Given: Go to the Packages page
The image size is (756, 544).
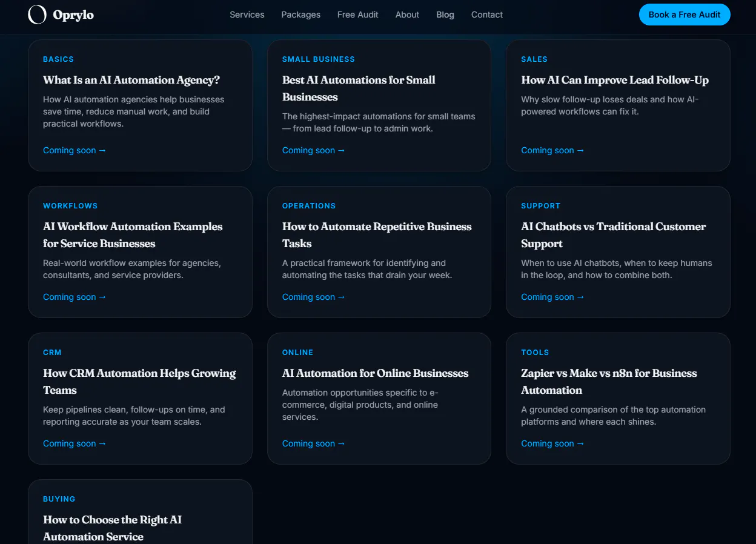Looking at the screenshot, I should (x=301, y=15).
